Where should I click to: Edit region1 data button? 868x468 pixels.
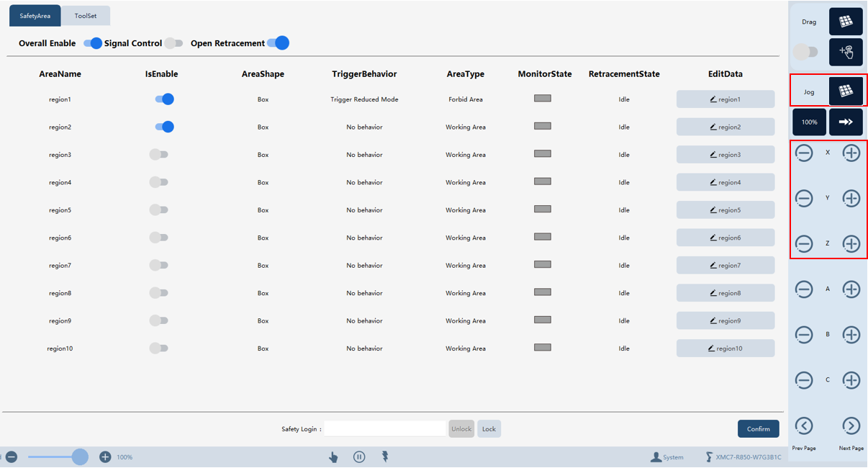[725, 99]
